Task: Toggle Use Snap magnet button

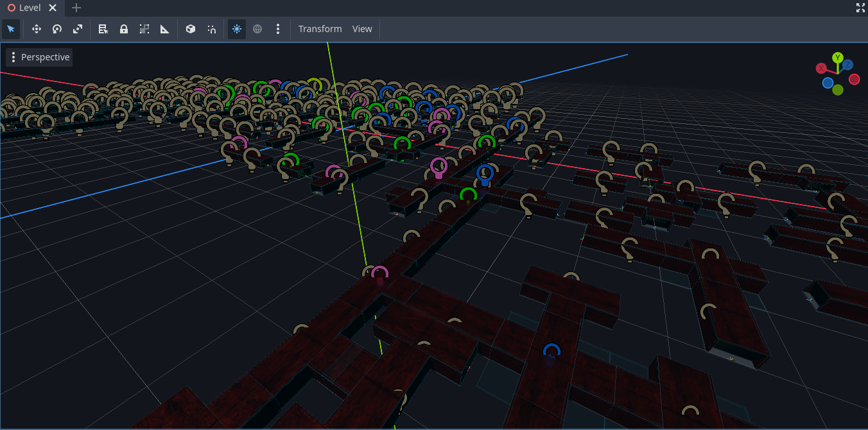Action: tap(211, 29)
